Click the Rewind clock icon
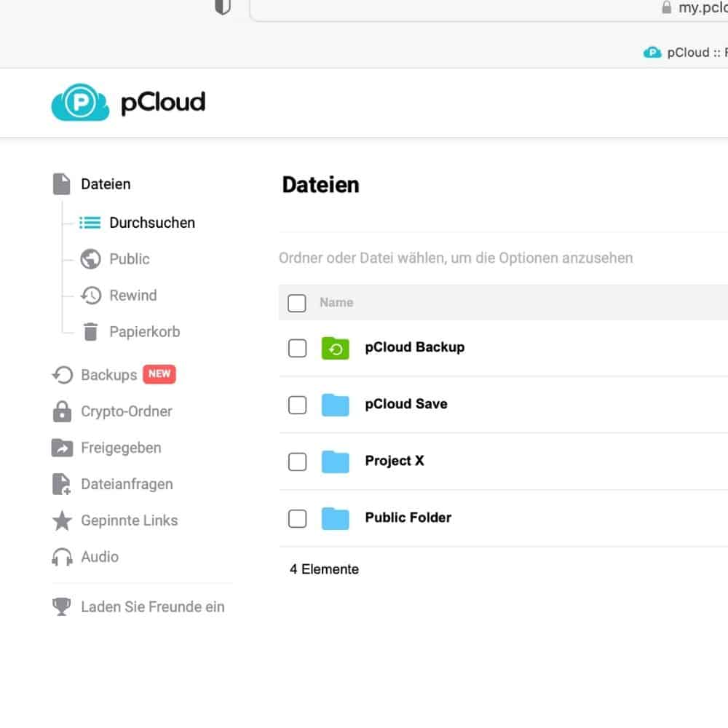The width and height of the screenshot is (728, 728). pyautogui.click(x=90, y=296)
